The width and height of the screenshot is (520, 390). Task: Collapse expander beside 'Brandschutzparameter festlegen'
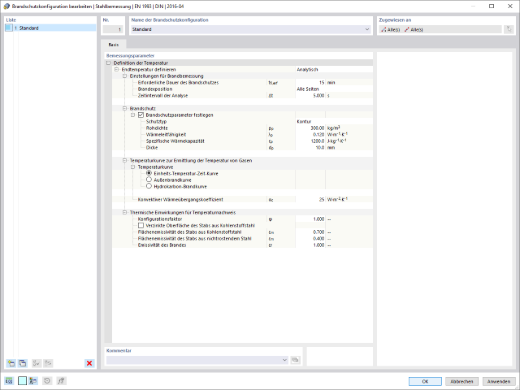tap(133, 115)
